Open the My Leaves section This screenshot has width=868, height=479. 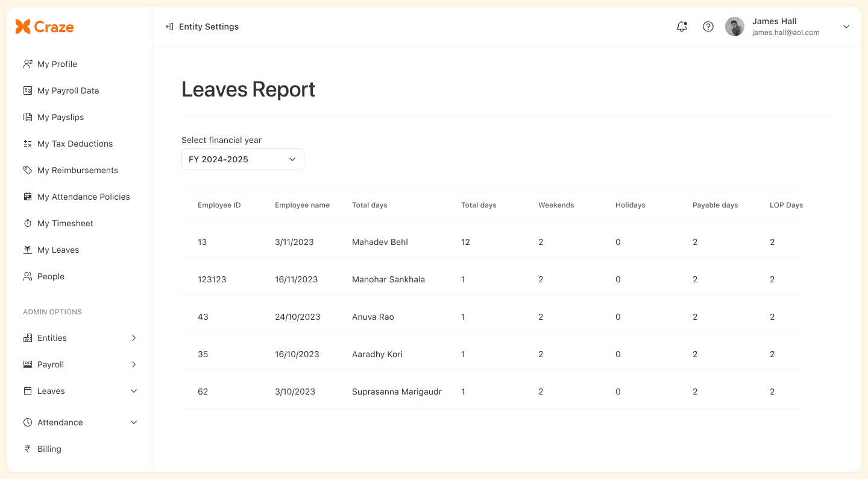tap(58, 250)
